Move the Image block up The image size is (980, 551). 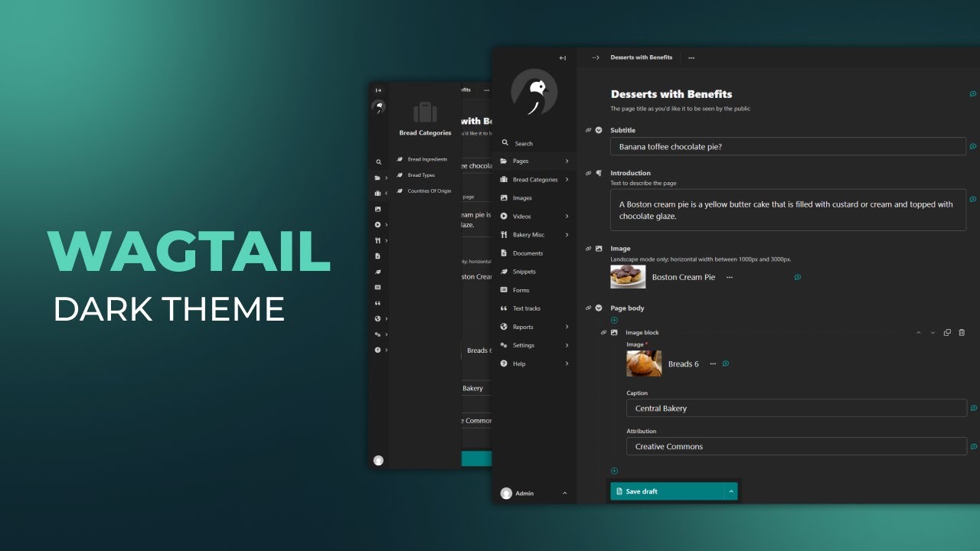919,332
